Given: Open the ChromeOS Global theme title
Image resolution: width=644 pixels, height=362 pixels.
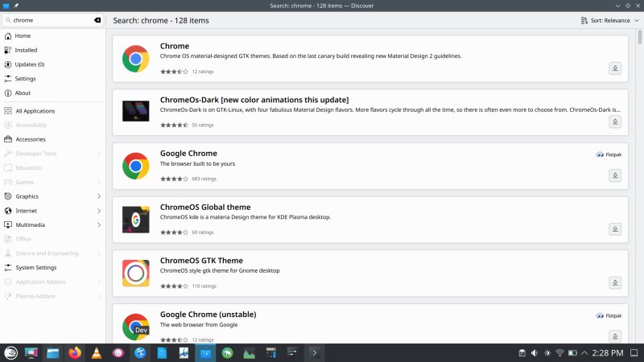Looking at the screenshot, I should coord(205,207).
